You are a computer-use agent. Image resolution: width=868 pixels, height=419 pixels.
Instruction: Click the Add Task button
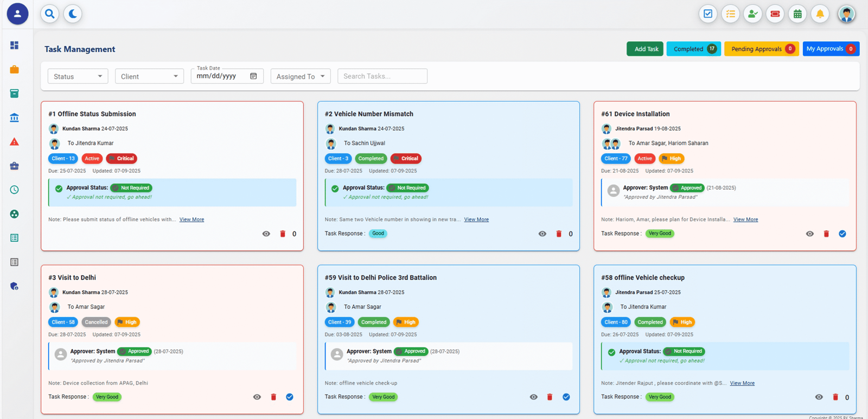[x=645, y=49]
